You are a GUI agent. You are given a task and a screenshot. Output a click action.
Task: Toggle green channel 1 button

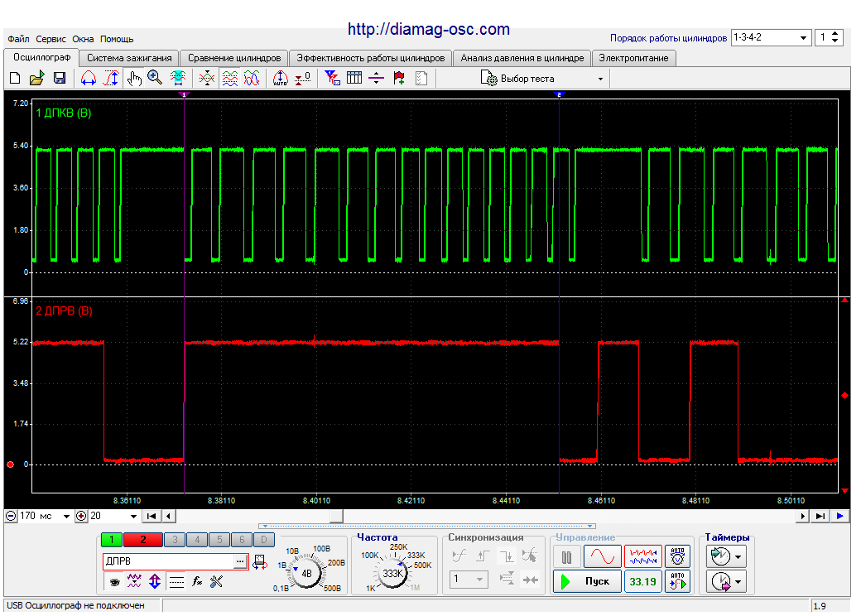pos(112,540)
